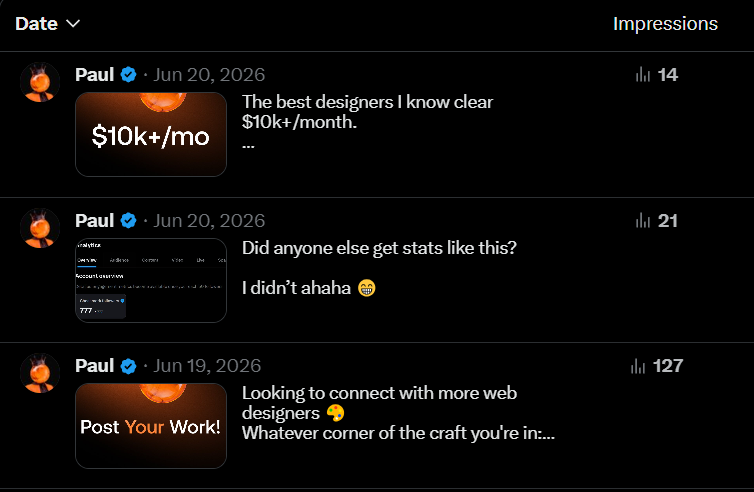Viewport: 754px width, 492px height.
Task: Open the analytics screenshot thumbnail
Action: (x=151, y=280)
